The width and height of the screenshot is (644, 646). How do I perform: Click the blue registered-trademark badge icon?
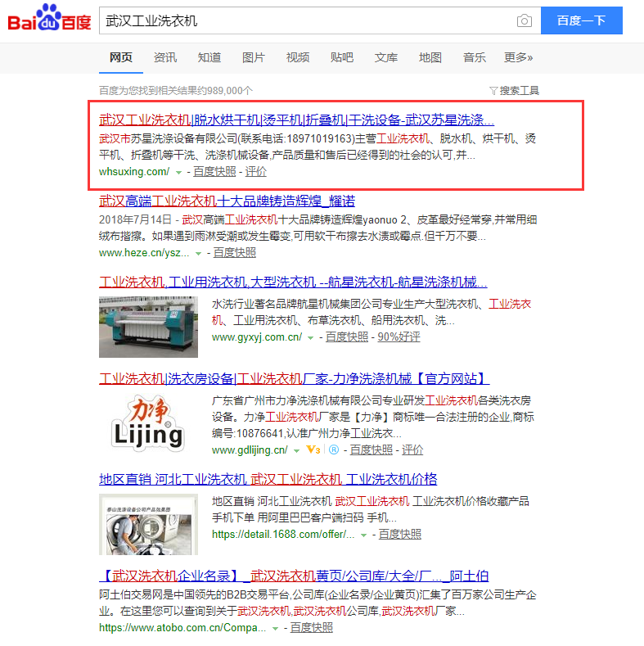[x=333, y=450]
